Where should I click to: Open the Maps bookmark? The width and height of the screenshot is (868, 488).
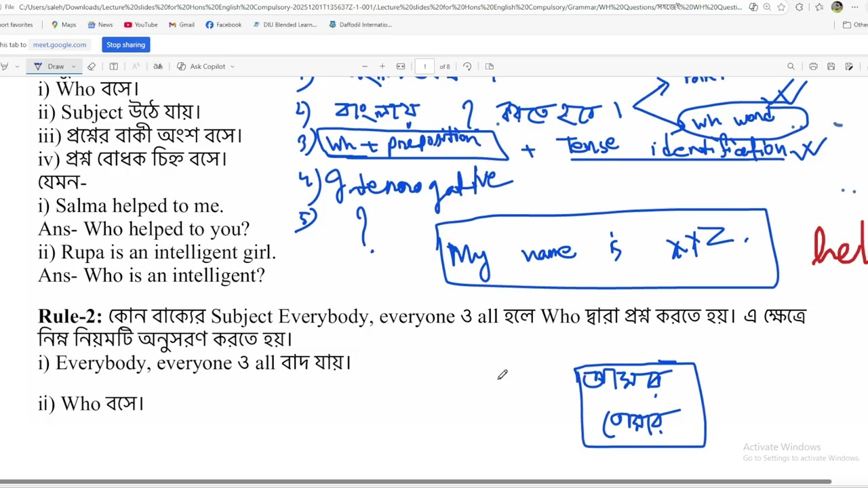click(x=64, y=24)
